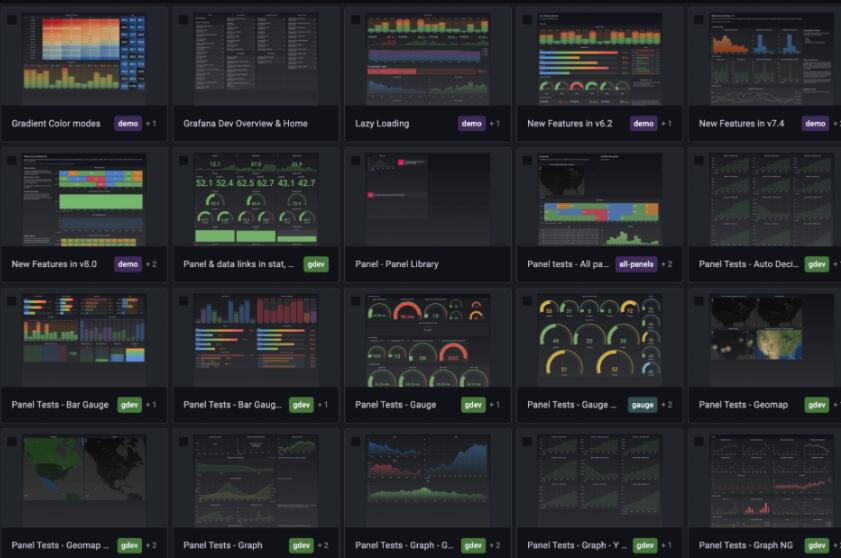
Task: Click the 'Panel Tests - Auto Deci...' title
Action: (748, 264)
